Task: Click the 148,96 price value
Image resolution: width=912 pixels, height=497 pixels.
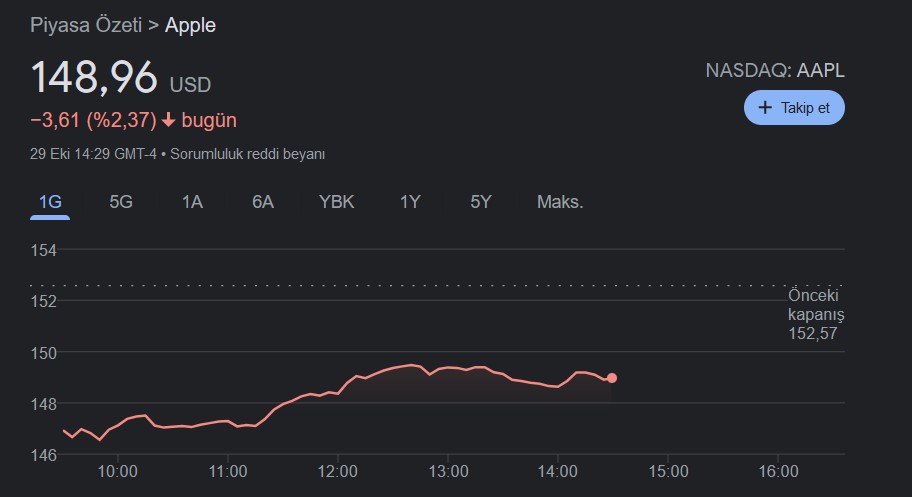Action: [x=94, y=77]
